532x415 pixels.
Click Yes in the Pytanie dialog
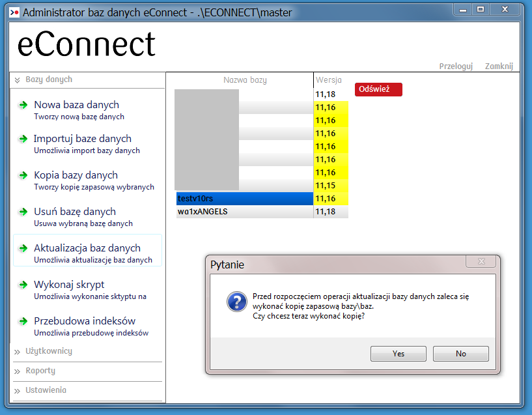coord(399,354)
